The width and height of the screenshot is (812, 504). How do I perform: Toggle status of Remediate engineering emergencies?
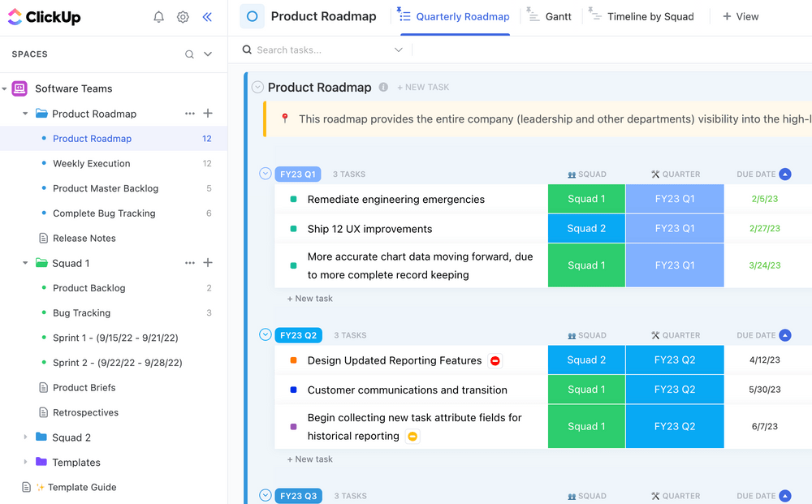pyautogui.click(x=294, y=199)
